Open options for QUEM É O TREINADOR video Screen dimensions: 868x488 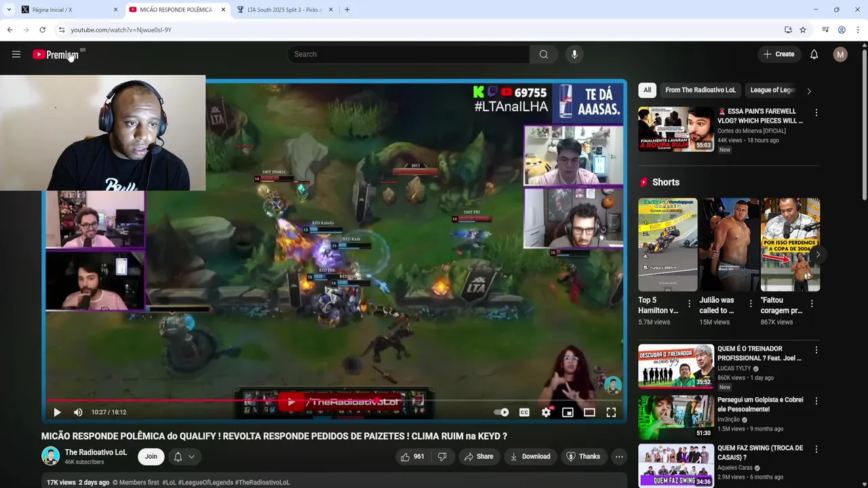tap(816, 350)
